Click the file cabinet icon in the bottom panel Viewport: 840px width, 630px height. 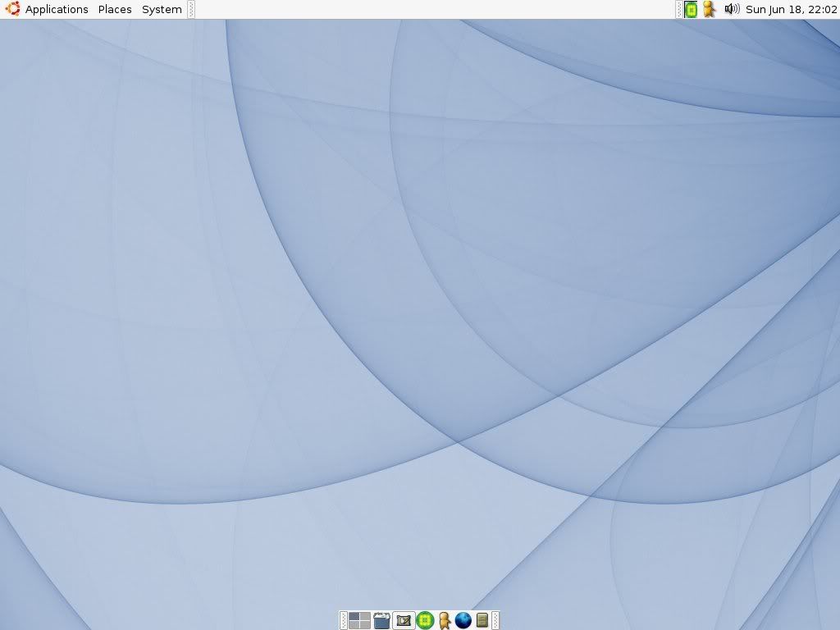tap(482, 620)
